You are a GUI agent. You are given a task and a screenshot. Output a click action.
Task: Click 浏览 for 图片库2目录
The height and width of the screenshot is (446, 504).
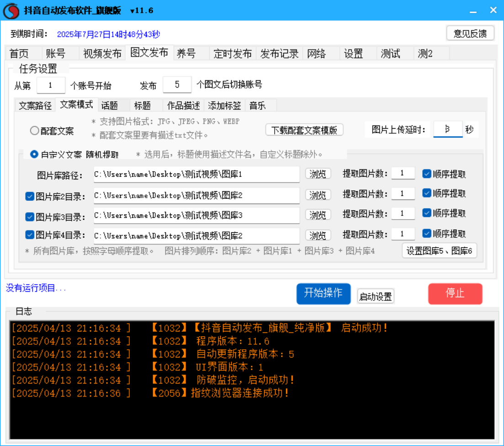pos(318,195)
